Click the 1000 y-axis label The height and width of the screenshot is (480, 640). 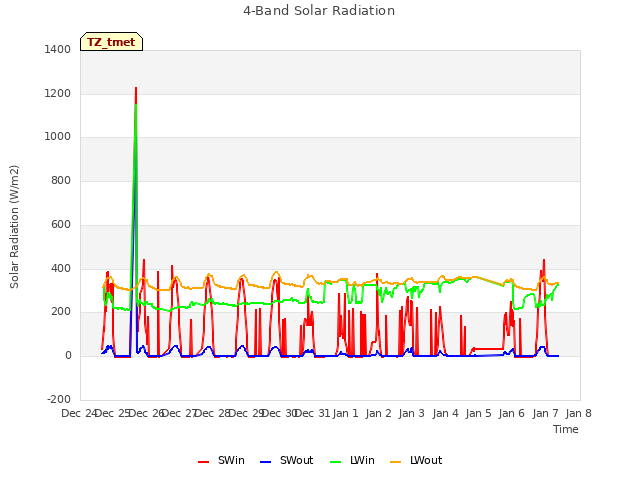[x=58, y=137]
